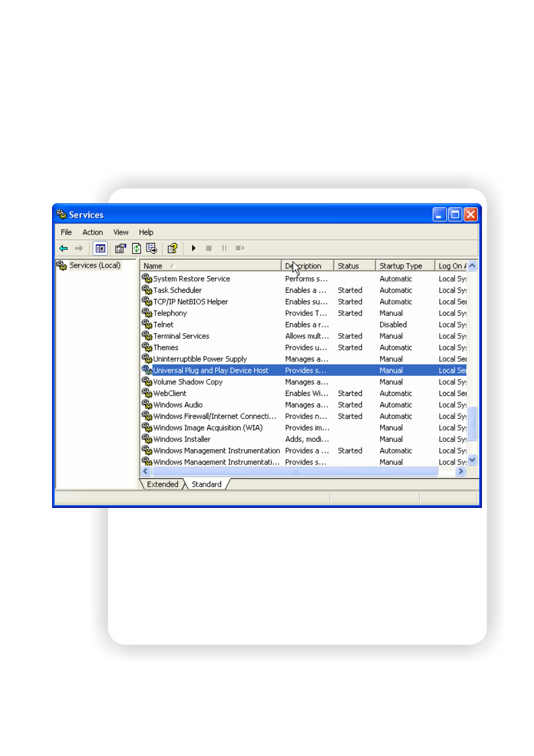Screen dimensions: 534x756
Task: Click the gear icon for TCP/IP NetBIOS Helper
Action: [147, 301]
